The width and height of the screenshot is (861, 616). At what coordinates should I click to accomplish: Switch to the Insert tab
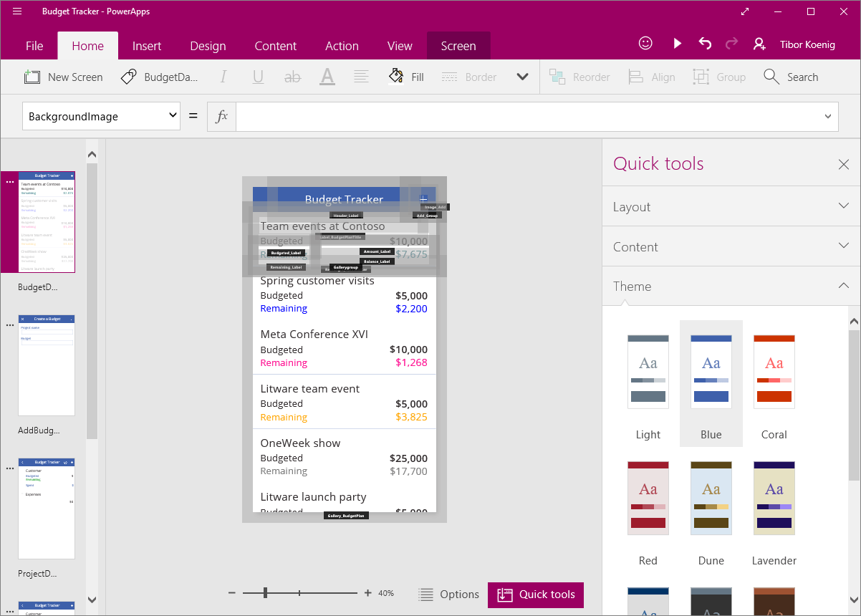pyautogui.click(x=147, y=46)
